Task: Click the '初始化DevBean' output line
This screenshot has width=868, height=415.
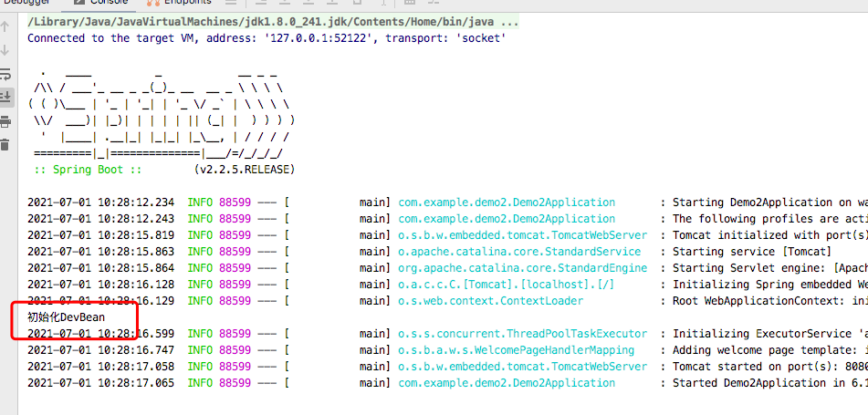Action: (66, 317)
